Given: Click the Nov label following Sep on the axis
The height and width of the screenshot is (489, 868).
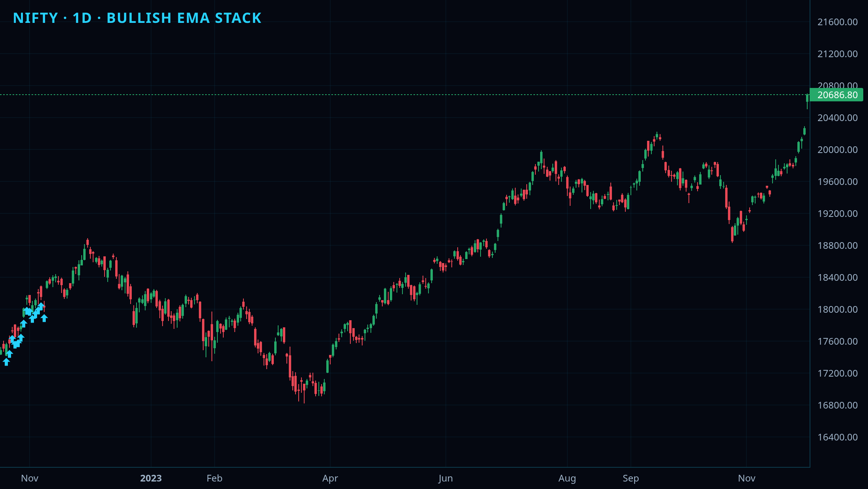Looking at the screenshot, I should [746, 478].
